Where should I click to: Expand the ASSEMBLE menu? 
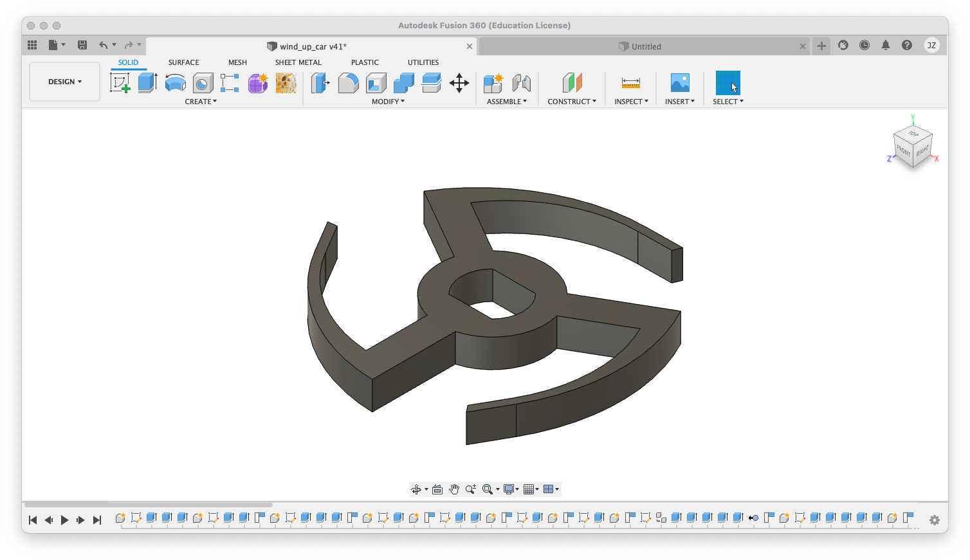click(507, 102)
